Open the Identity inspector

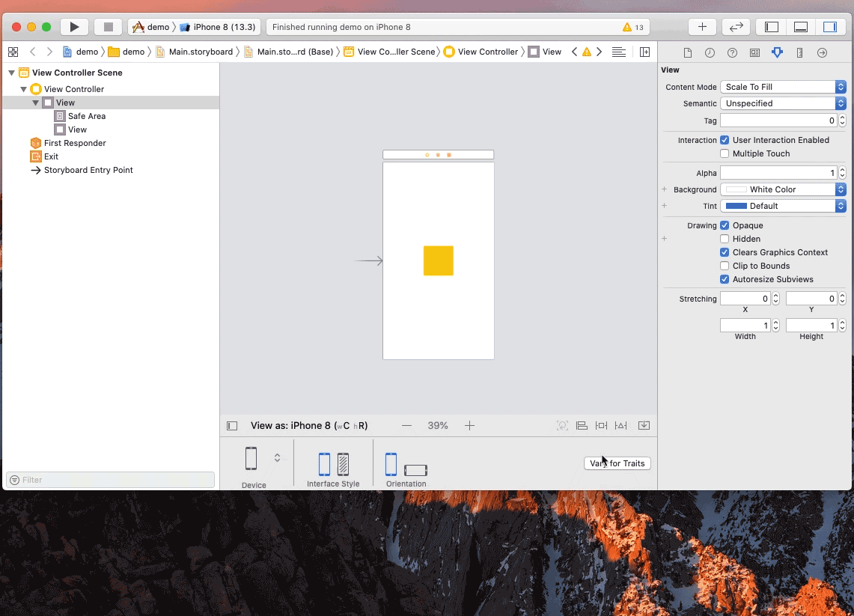click(x=754, y=53)
